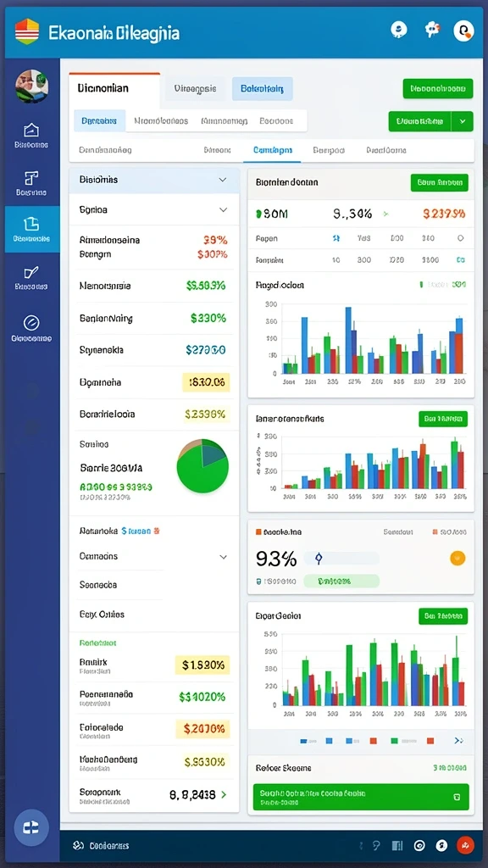Click the user avatar photo in sidebar
The width and height of the screenshot is (488, 868).
click(x=31, y=86)
